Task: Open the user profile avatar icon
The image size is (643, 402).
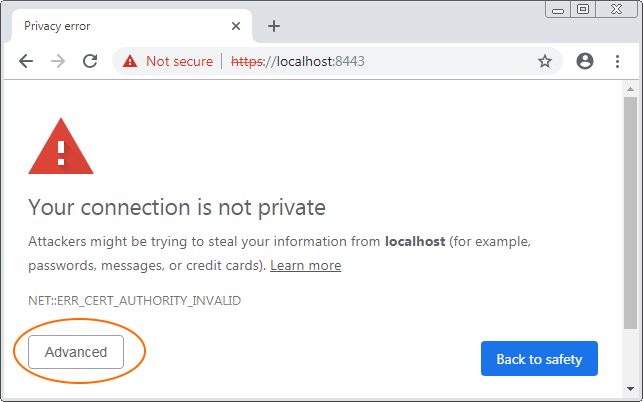Action: [x=585, y=61]
